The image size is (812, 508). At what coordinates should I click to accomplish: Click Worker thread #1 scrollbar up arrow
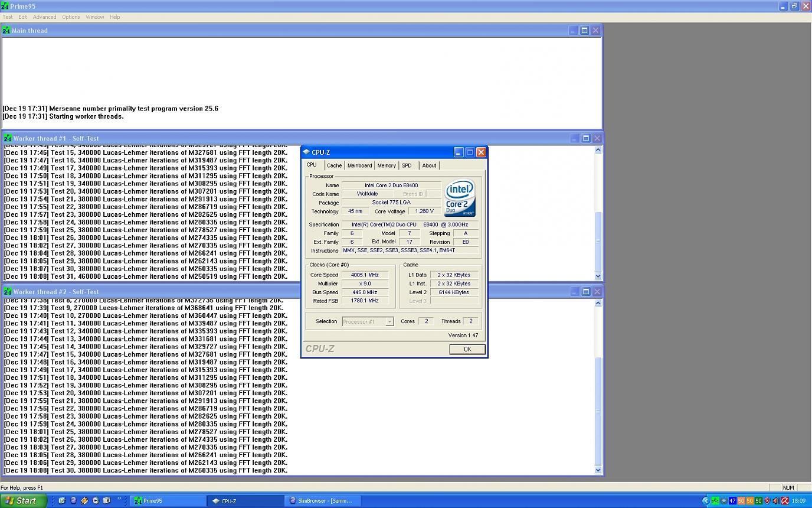point(598,150)
